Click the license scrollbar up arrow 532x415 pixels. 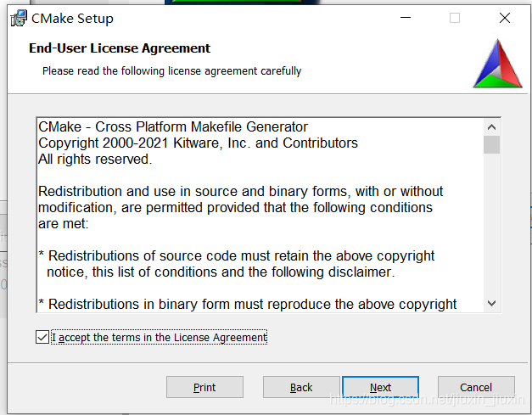pyautogui.click(x=491, y=127)
